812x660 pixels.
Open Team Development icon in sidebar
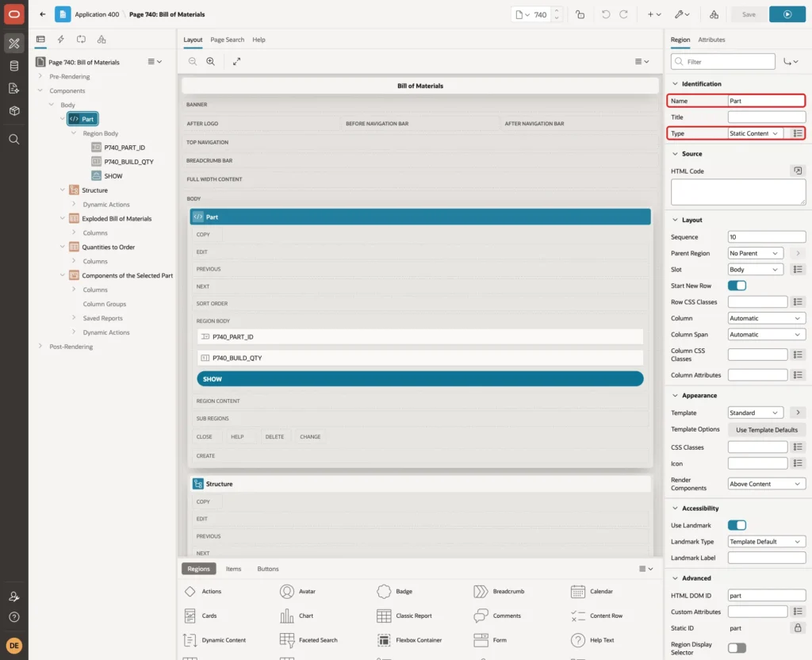coord(14,89)
